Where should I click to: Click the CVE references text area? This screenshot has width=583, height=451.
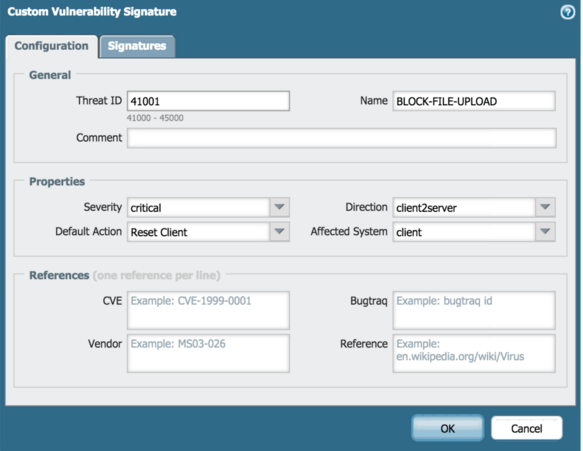pyautogui.click(x=208, y=310)
